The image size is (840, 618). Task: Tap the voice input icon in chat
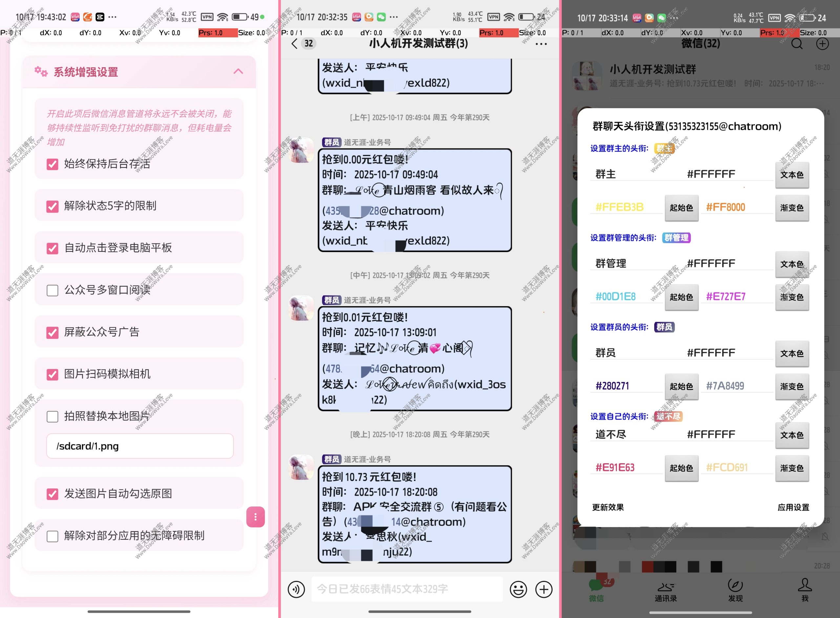pyautogui.click(x=296, y=589)
